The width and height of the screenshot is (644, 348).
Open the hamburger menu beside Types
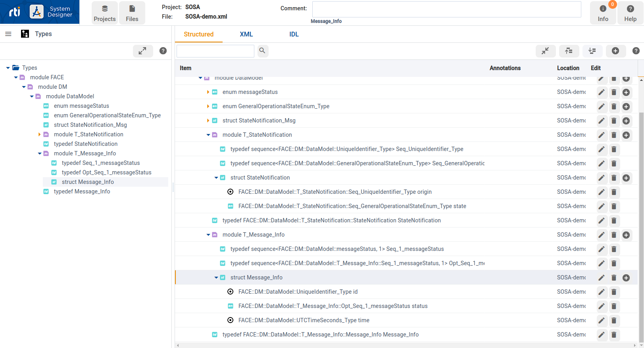(8, 34)
